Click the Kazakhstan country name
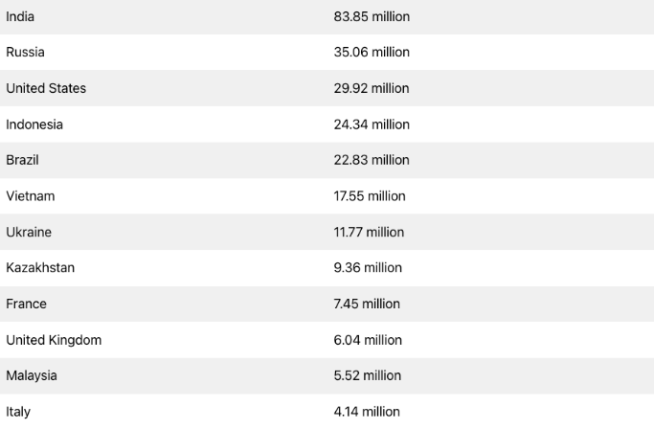Screen dimensions: 654x429 [40, 268]
